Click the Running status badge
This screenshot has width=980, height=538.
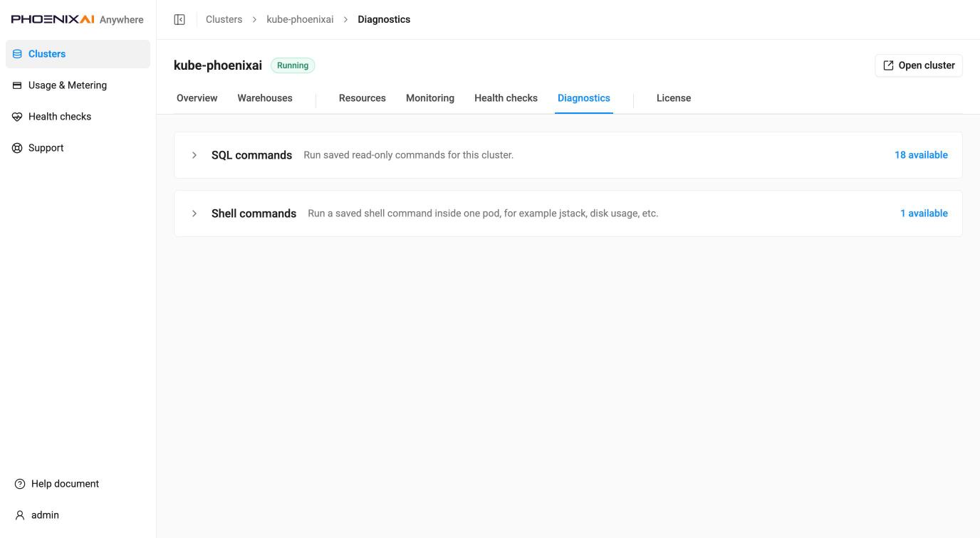pyautogui.click(x=293, y=65)
